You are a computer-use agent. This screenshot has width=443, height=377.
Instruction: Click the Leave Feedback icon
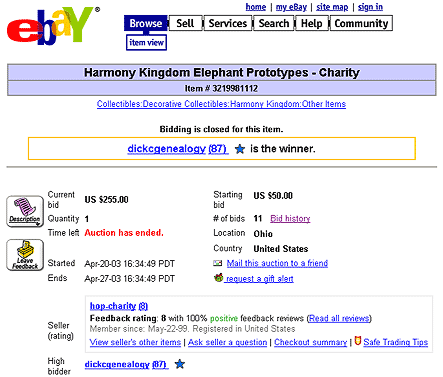tap(25, 255)
